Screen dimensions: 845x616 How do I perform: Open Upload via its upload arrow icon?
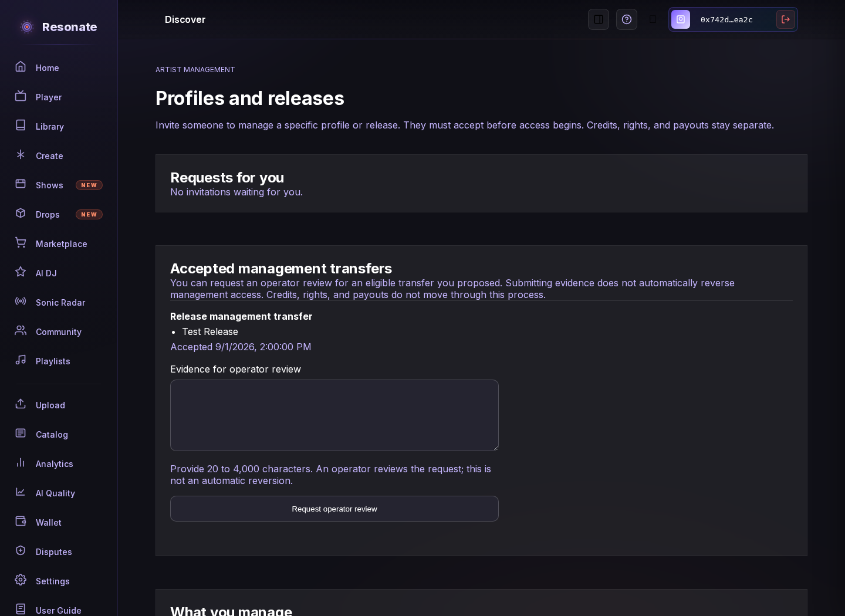click(21, 404)
